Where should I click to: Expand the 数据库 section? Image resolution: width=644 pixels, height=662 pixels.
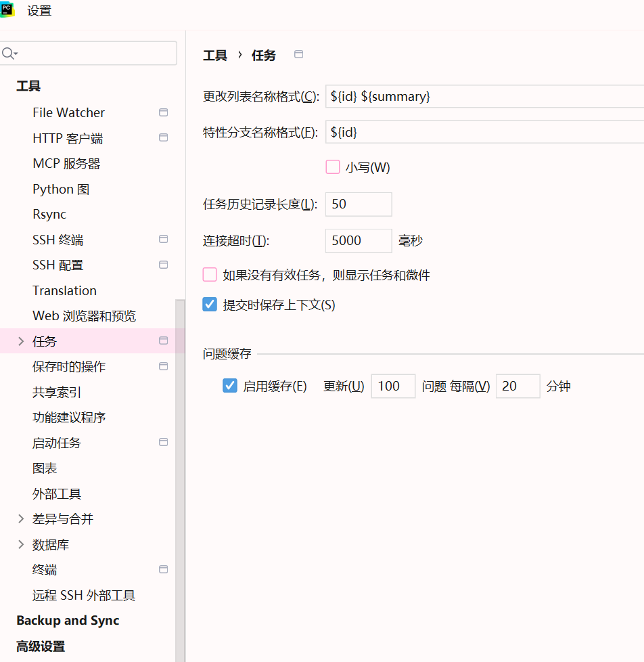[20, 544]
